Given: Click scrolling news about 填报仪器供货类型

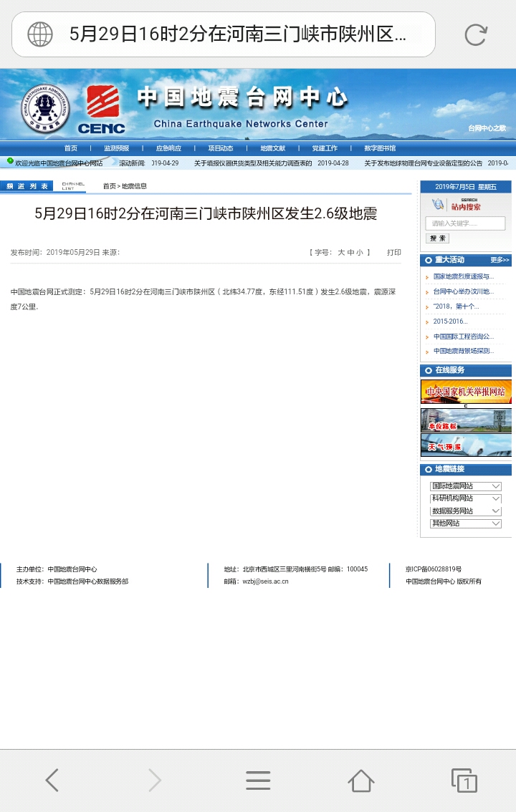Looking at the screenshot, I should point(253,163).
